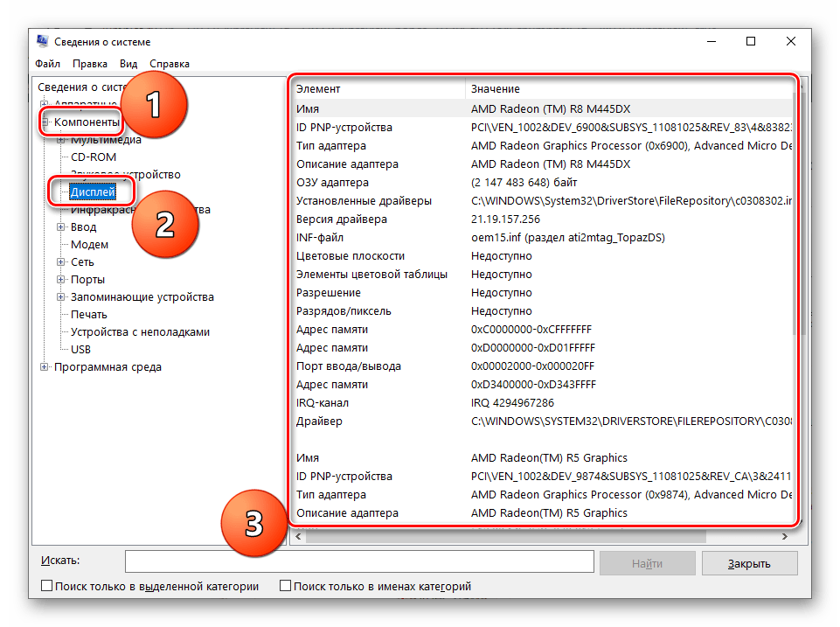Image resolution: width=840 pixels, height=627 pixels.
Task: Select the Модем tree item
Action: (89, 245)
